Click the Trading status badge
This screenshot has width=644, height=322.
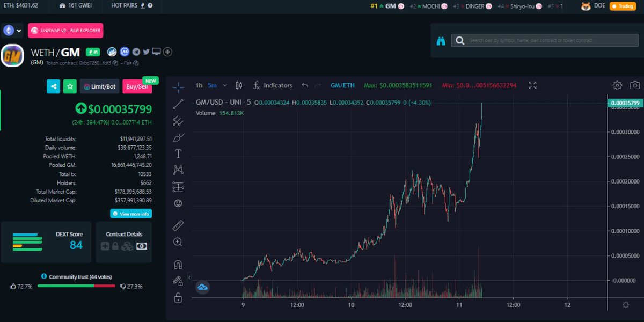pos(624,6)
